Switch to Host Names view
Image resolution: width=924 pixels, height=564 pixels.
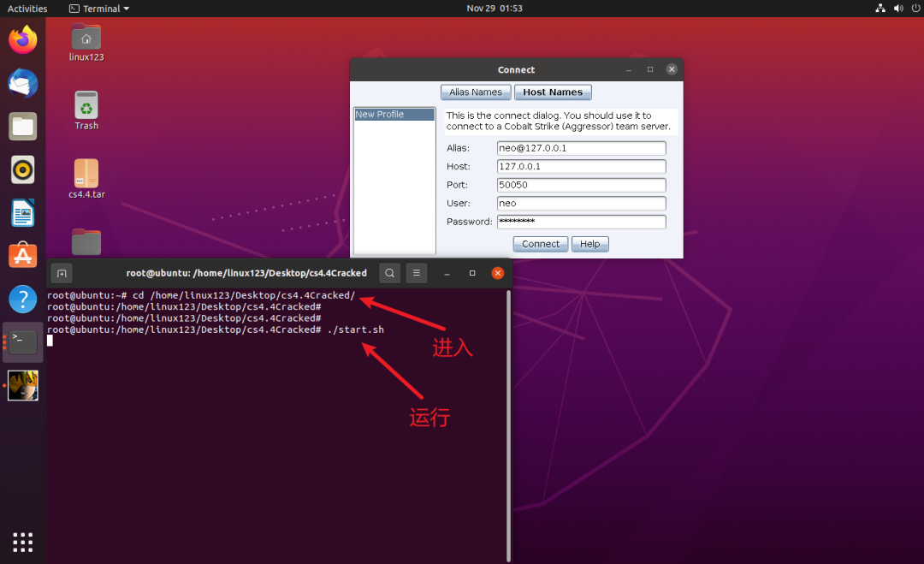pos(553,92)
